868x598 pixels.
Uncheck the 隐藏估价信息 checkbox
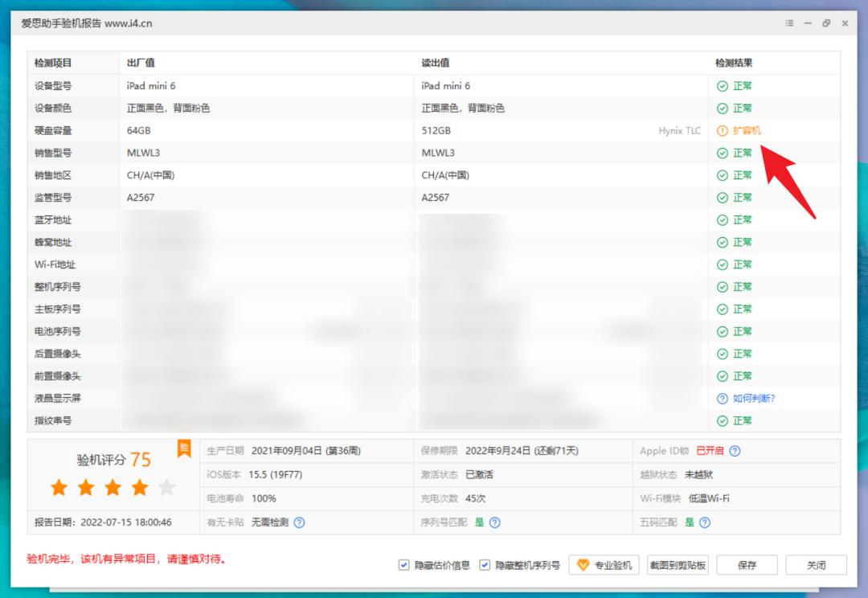pyautogui.click(x=403, y=565)
